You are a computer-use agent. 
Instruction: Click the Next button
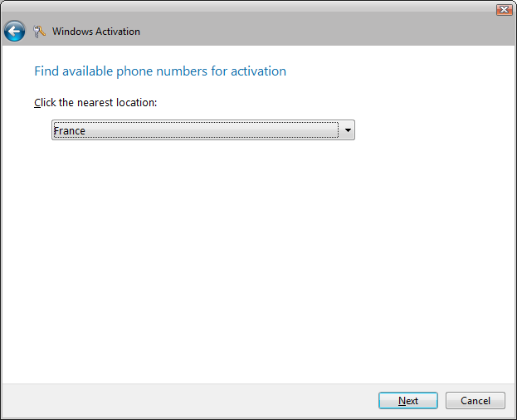408,401
